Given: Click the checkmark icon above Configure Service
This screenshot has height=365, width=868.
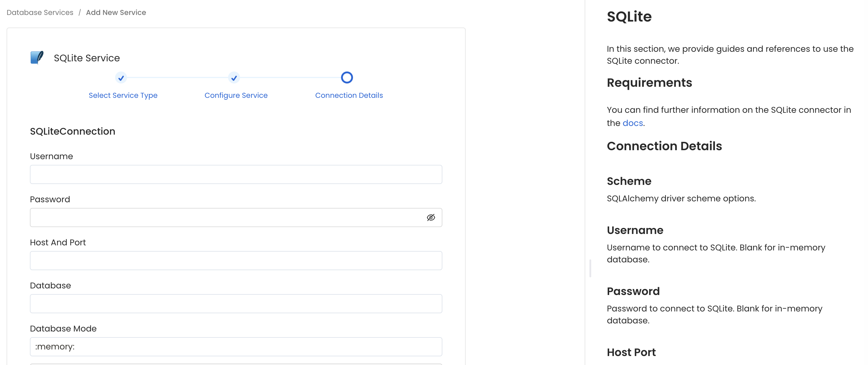Looking at the screenshot, I should 234,78.
